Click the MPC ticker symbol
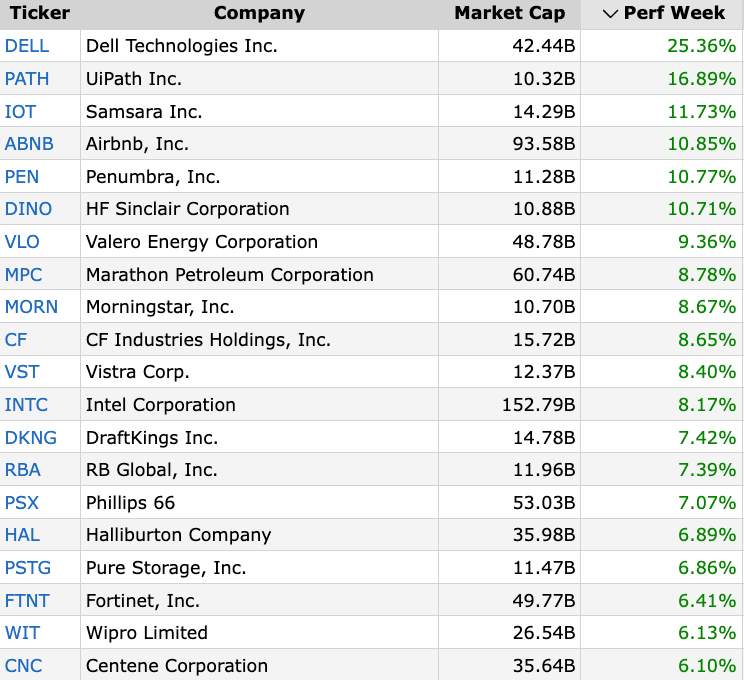 [24, 275]
